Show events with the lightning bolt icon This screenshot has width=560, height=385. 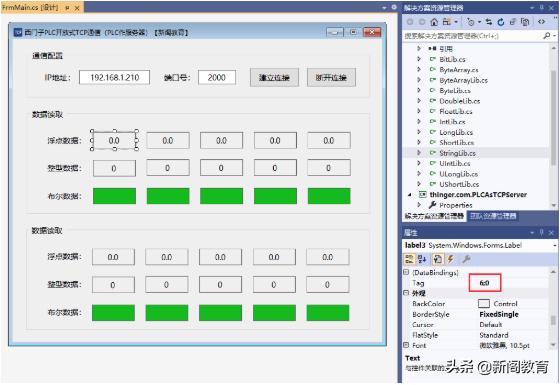[451, 259]
